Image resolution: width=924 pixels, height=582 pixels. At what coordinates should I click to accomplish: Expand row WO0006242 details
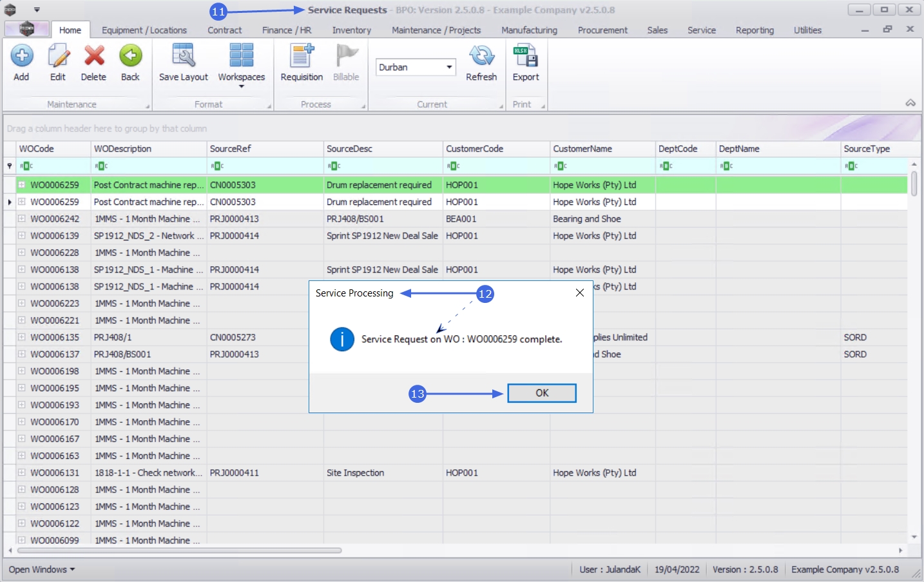(x=21, y=218)
